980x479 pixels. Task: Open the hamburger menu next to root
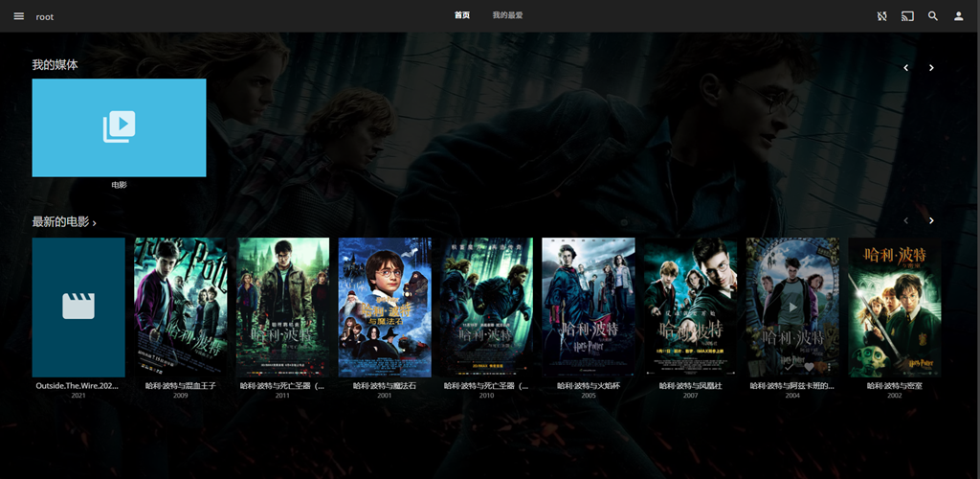coord(19,16)
